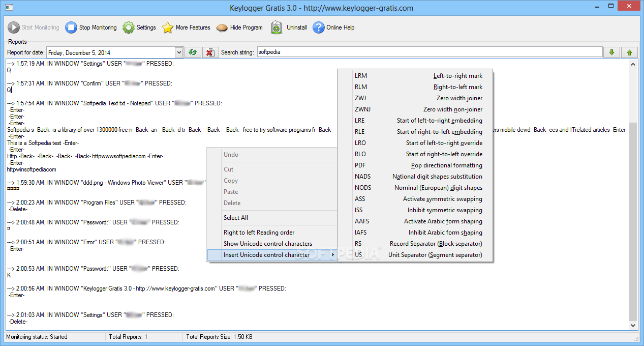The width and height of the screenshot is (644, 346).
Task: Click the 2:00:51 AM Error log line
Action: [86, 242]
